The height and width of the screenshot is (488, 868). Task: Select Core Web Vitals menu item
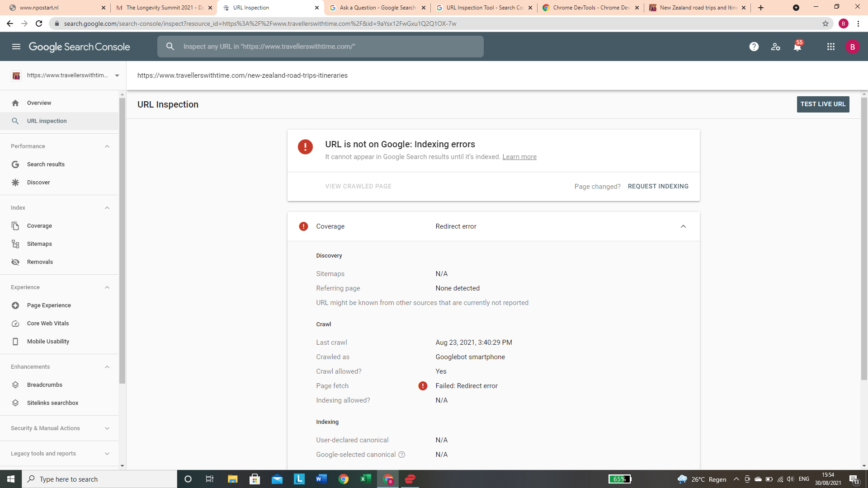point(48,324)
